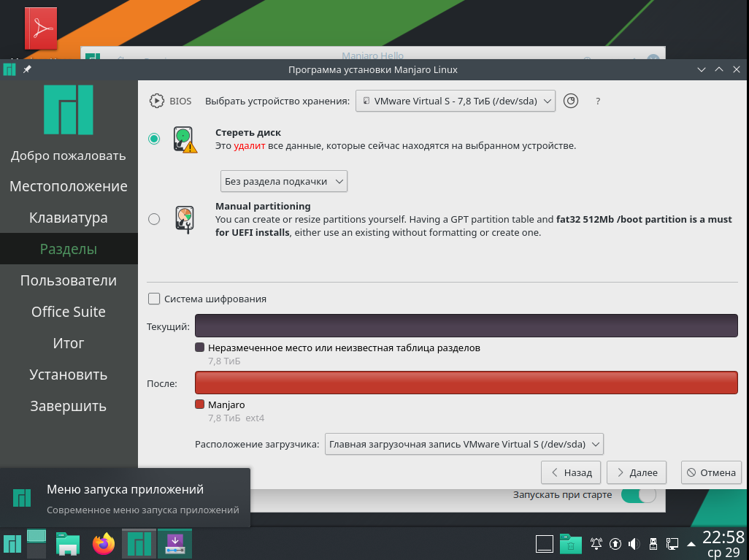Screen dimensions: 749x560
Task: Go to the Установить step in sidebar
Action: 69,375
